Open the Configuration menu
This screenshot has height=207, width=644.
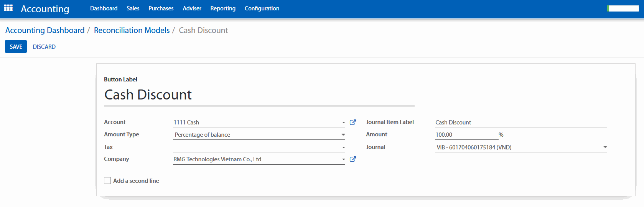(262, 8)
